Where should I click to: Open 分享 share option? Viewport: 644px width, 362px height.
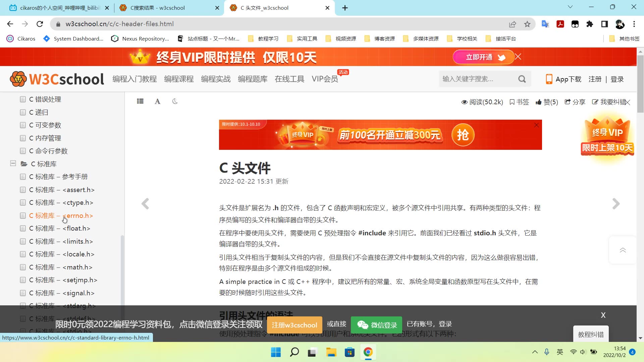[x=575, y=102]
